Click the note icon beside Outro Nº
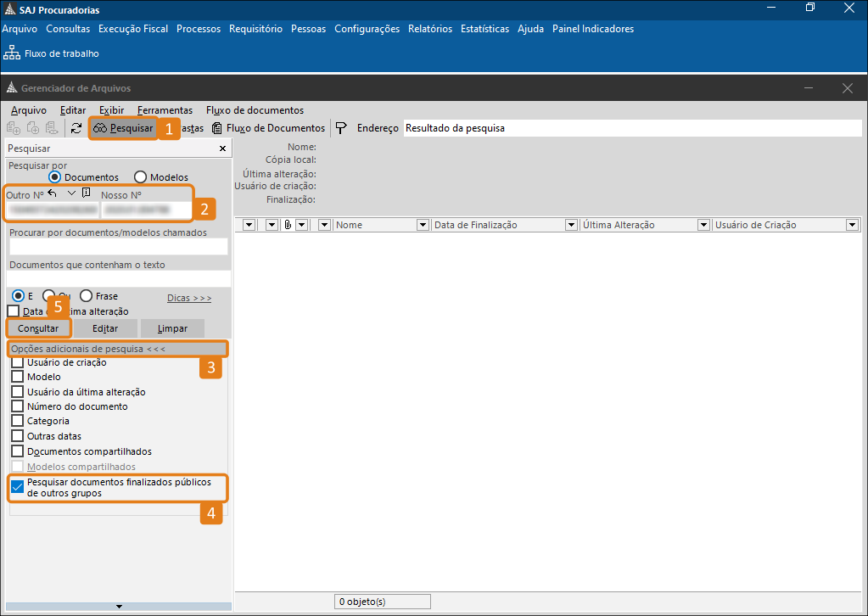The width and height of the screenshot is (868, 616). coord(86,193)
